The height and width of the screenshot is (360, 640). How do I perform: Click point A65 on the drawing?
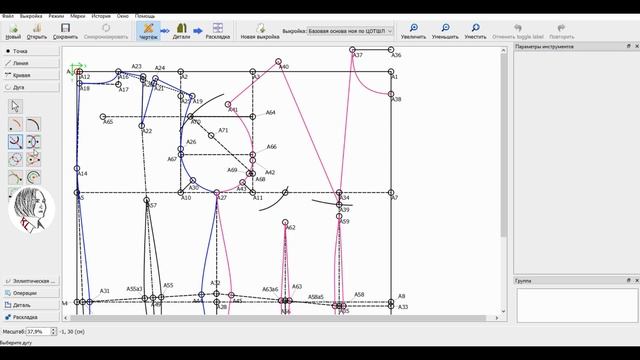point(103,117)
